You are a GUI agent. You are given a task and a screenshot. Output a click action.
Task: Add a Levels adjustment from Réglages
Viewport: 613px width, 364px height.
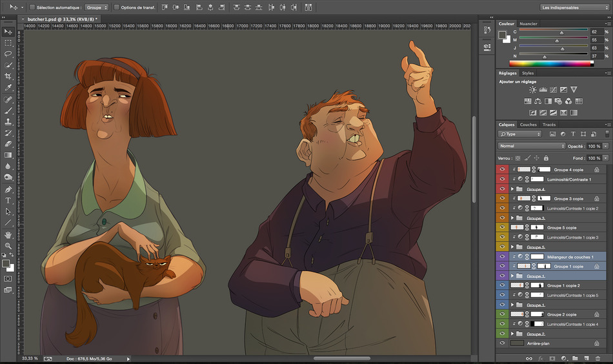click(543, 90)
